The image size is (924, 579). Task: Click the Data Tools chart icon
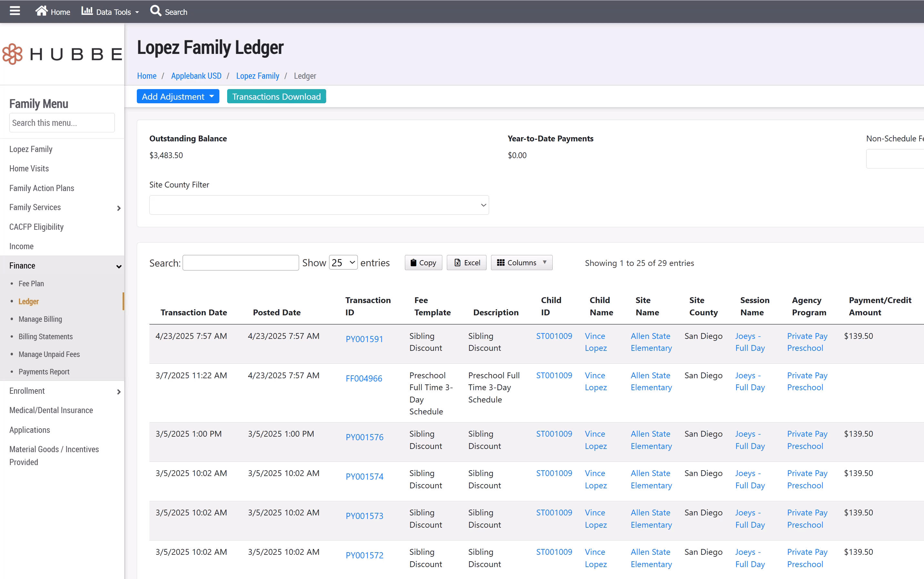coord(87,11)
